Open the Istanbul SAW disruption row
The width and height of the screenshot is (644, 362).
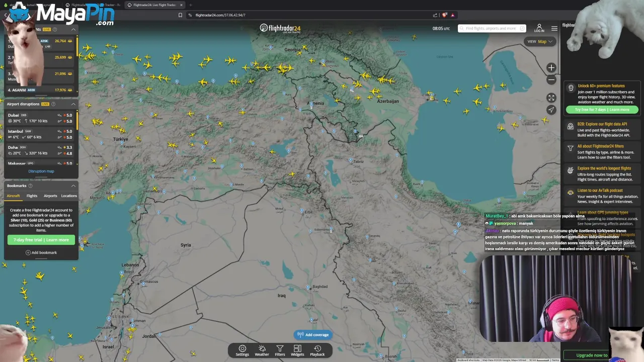pos(40,134)
